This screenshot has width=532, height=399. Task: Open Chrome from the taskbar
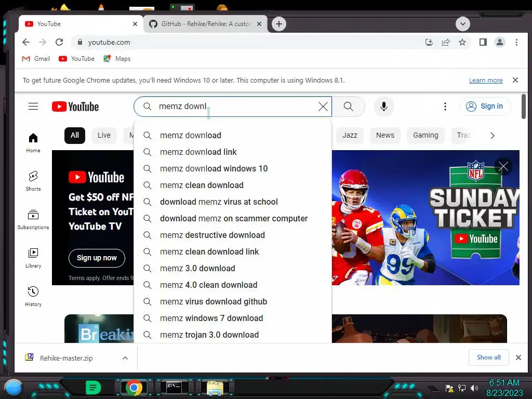134,388
